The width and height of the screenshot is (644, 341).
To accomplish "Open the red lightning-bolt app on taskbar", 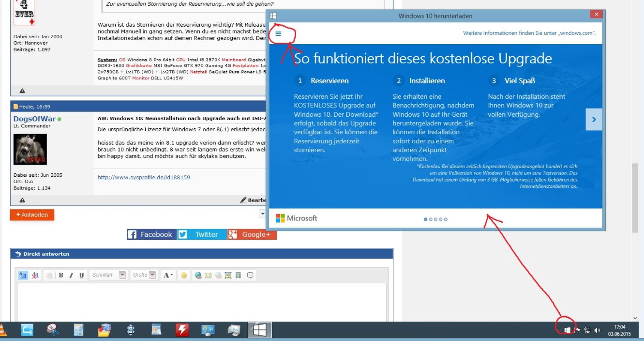I will [x=182, y=330].
